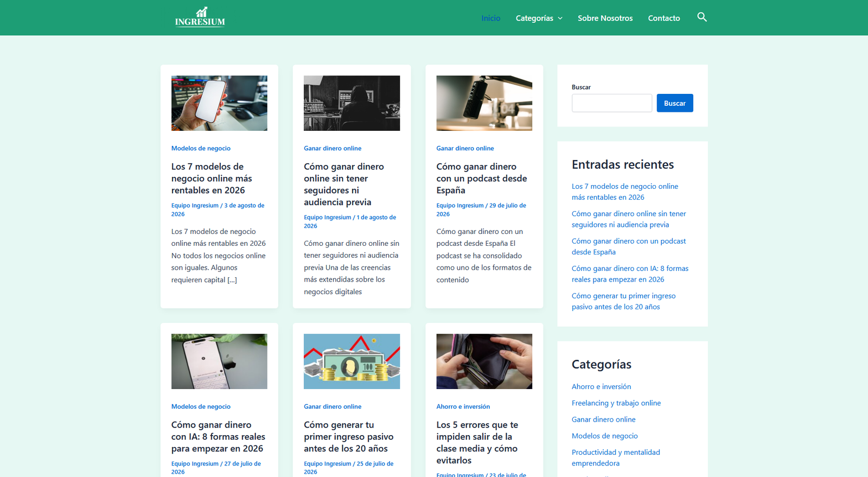This screenshot has height=477, width=868.
Task: Open the smartphone-in-hand post thumbnail
Action: (219, 103)
